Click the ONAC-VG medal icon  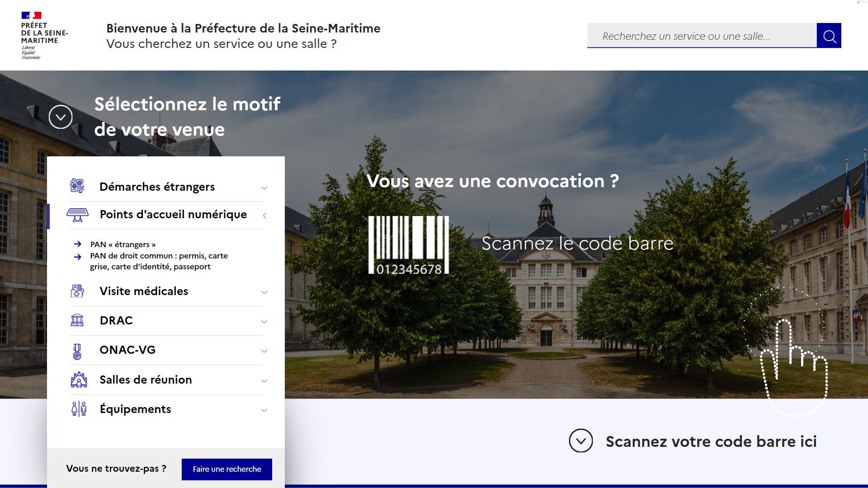click(77, 351)
